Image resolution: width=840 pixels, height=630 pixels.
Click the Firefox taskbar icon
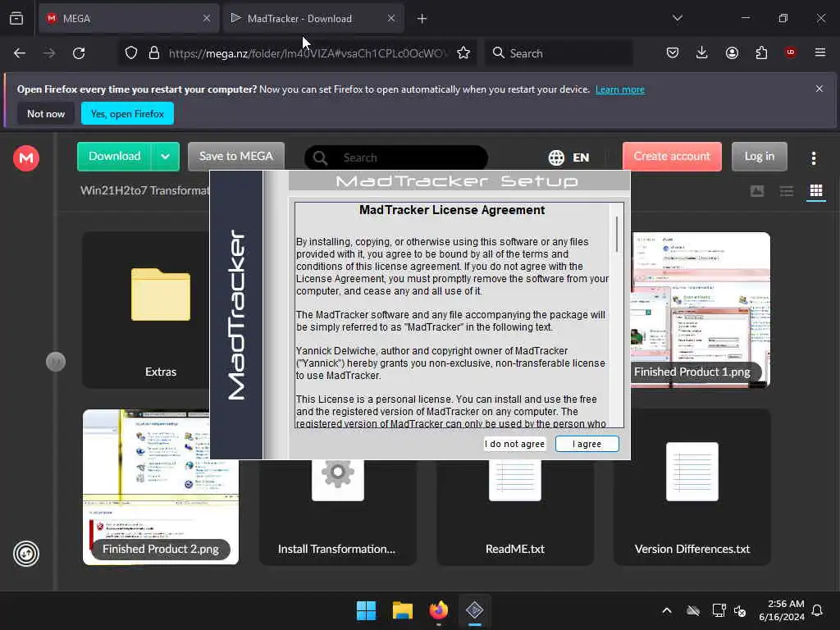(438, 610)
